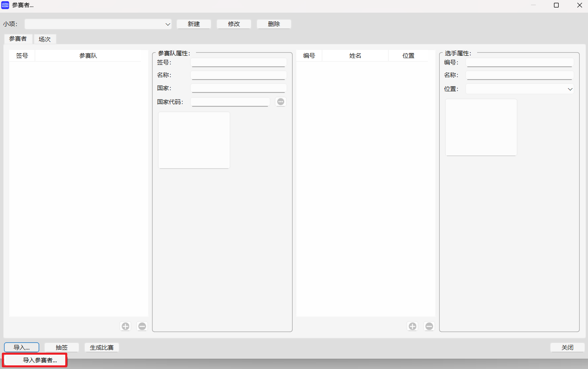Open the 导入 menu button

click(x=21, y=347)
